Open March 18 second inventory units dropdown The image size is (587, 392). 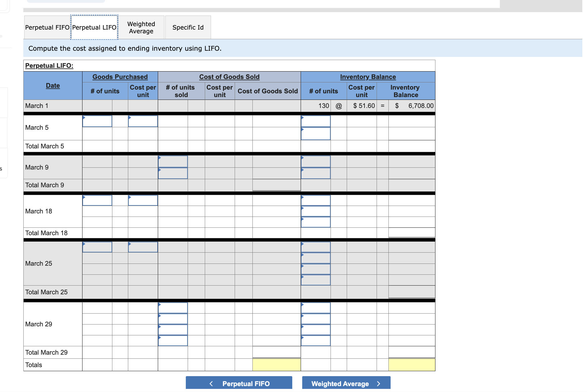point(316,211)
